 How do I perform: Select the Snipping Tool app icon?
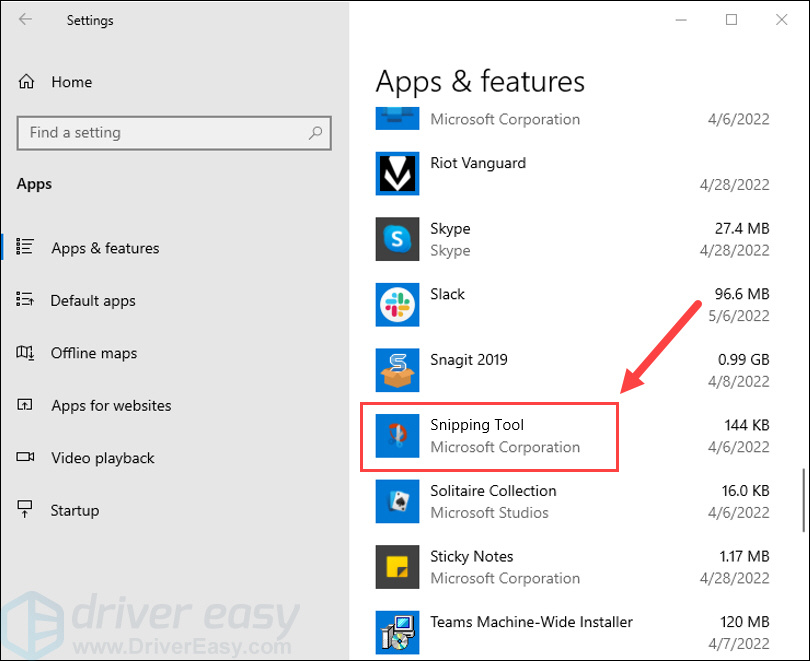click(x=397, y=436)
